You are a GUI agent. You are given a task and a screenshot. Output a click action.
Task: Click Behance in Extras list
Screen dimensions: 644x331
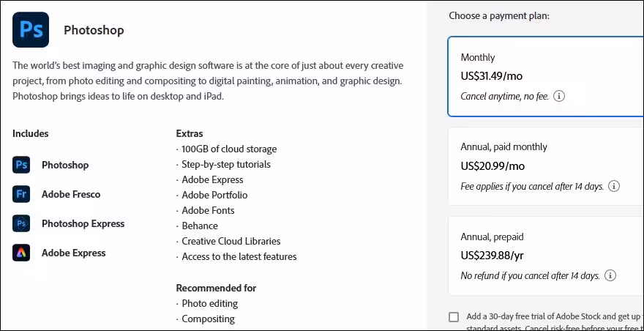click(x=200, y=226)
